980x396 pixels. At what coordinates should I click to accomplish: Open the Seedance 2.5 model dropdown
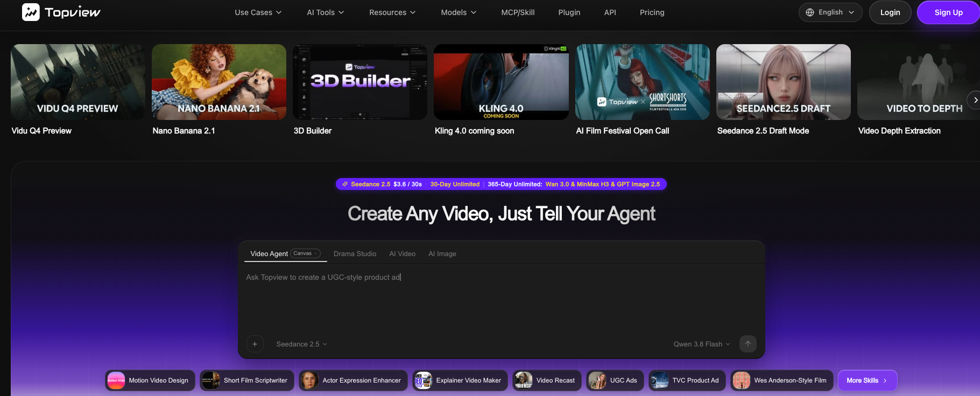click(301, 344)
